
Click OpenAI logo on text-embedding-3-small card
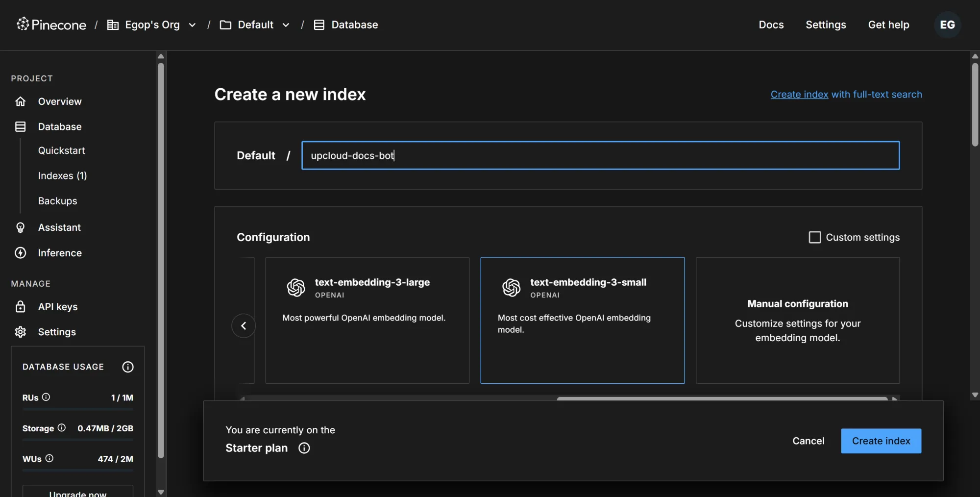tap(512, 288)
